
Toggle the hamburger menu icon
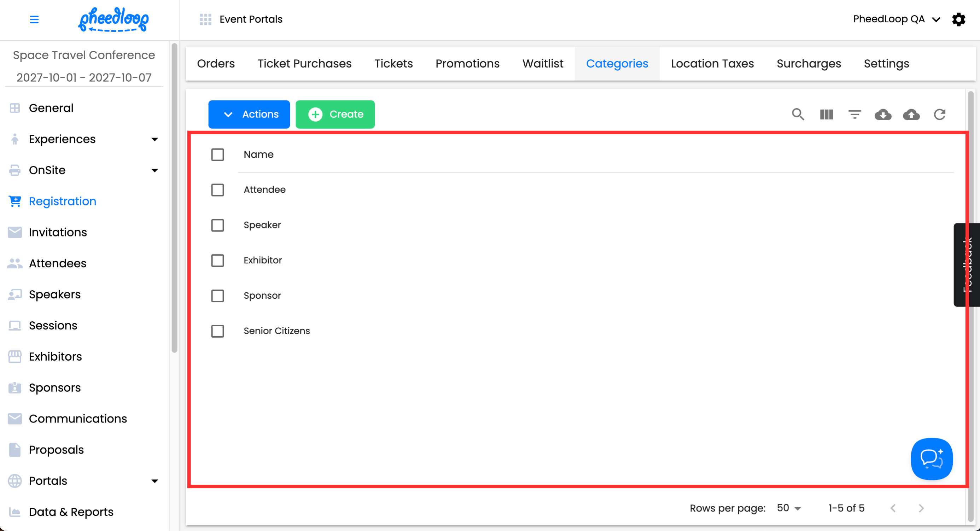point(34,19)
